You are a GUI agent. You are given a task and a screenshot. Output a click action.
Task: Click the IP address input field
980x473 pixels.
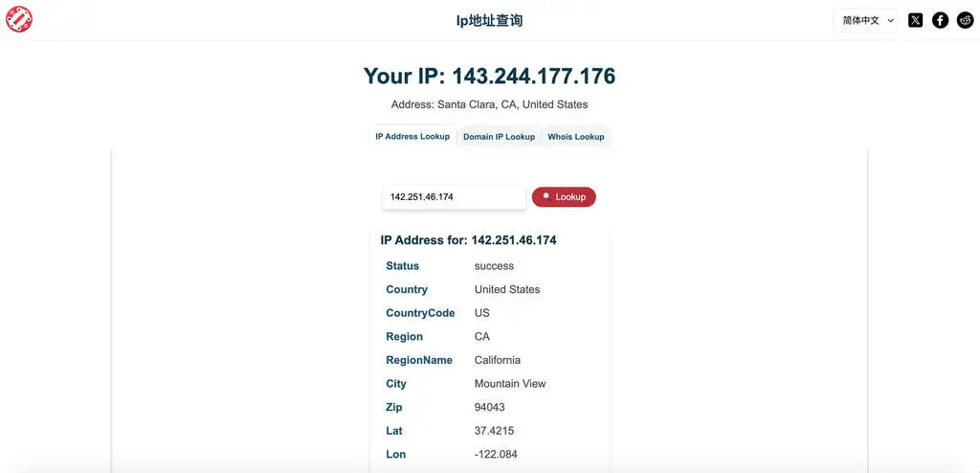coord(454,197)
